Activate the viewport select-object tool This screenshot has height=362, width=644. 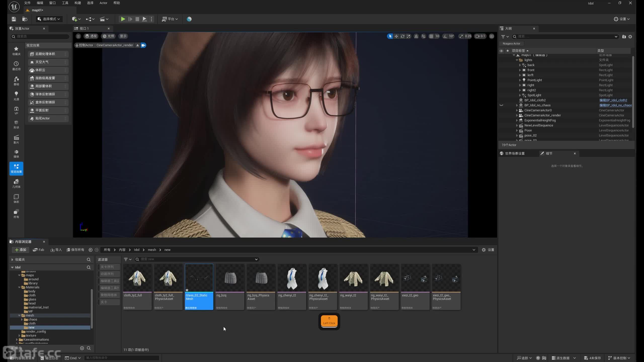(390, 36)
